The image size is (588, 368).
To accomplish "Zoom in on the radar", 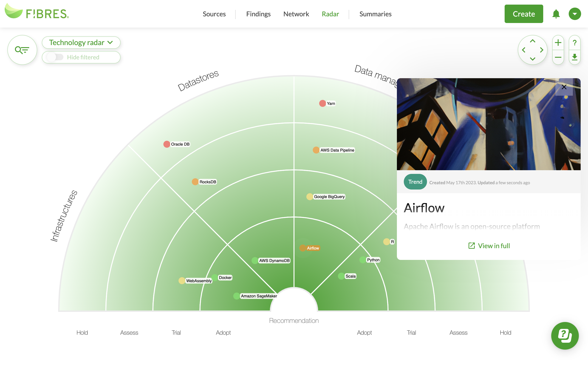I will (x=558, y=43).
